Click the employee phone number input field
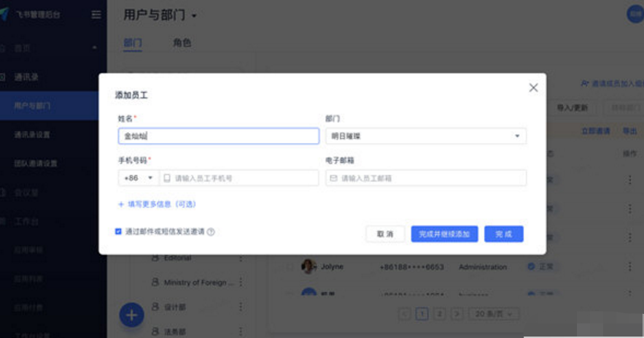This screenshot has height=338, width=644. pyautogui.click(x=239, y=178)
